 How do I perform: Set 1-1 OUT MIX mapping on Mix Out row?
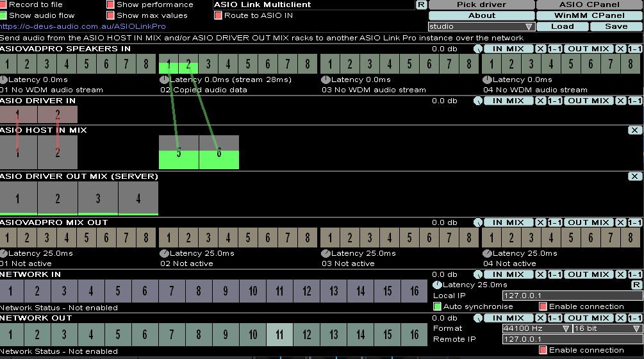(x=635, y=222)
